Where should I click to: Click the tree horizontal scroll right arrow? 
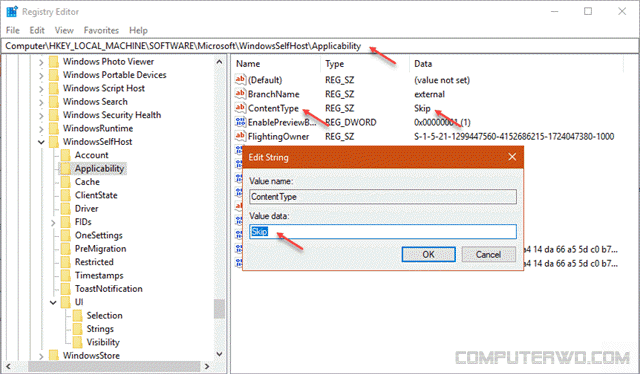(x=207, y=366)
